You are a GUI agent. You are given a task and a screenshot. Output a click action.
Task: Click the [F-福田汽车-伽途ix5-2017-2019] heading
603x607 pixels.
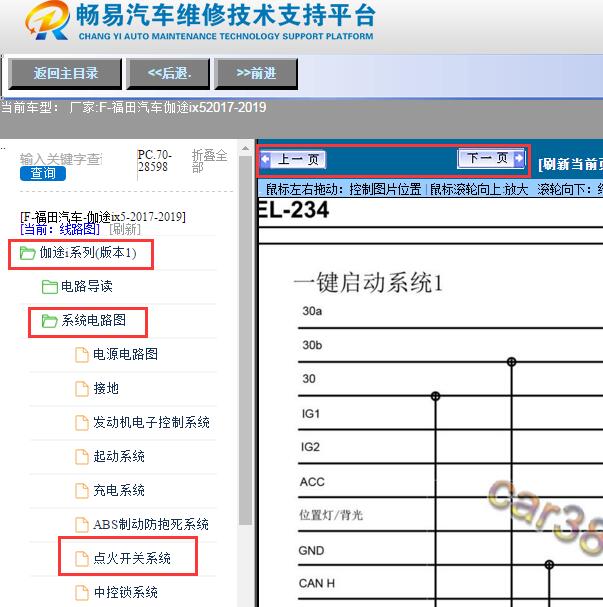point(103,217)
